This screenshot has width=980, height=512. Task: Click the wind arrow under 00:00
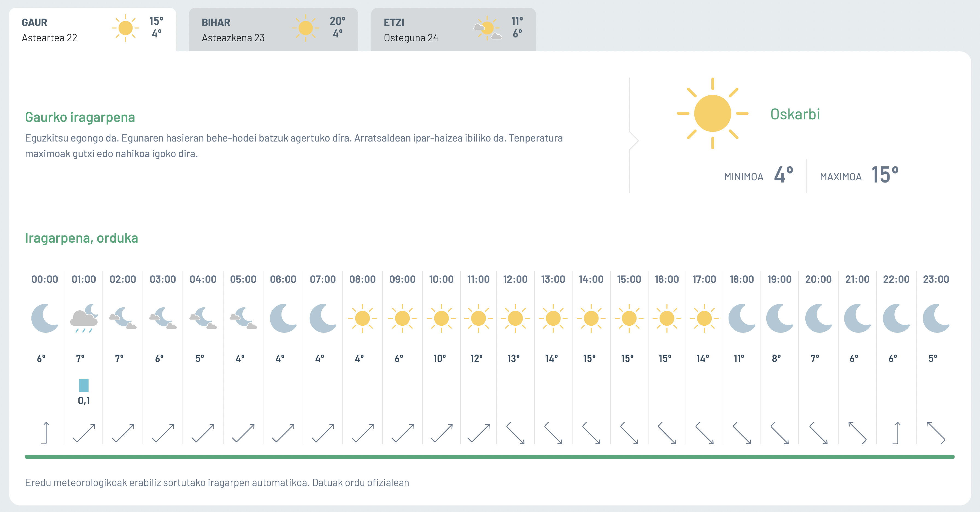[x=45, y=433]
